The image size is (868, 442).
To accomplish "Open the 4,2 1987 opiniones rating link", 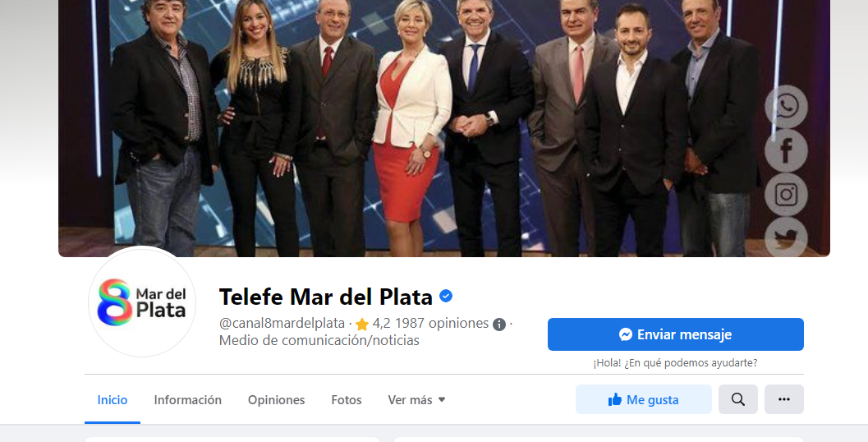I will pos(430,323).
